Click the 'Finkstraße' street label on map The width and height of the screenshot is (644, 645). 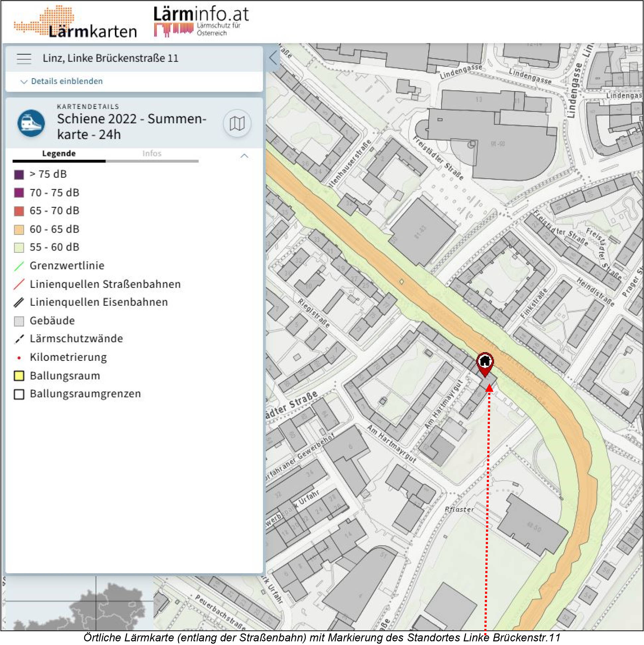534,303
